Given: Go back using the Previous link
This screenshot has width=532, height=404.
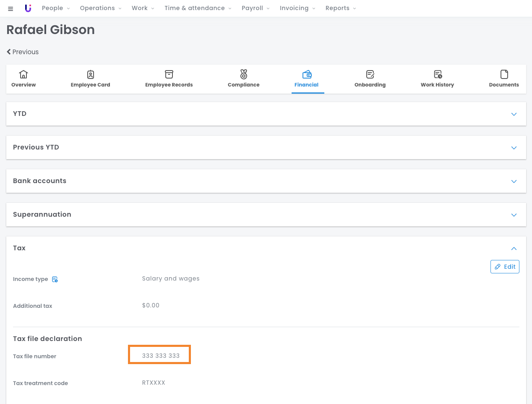Looking at the screenshot, I should [x=23, y=52].
